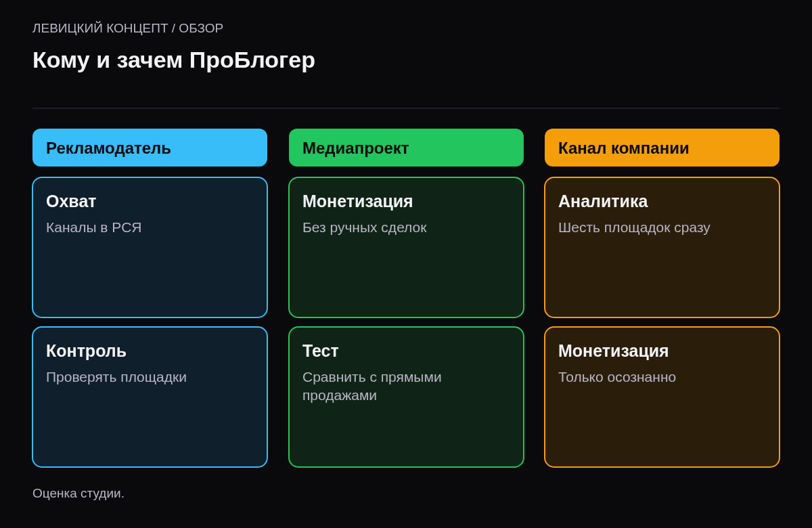Image resolution: width=812 pixels, height=528 pixels.
Task: Click the 'Только осознанно' text
Action: point(617,377)
